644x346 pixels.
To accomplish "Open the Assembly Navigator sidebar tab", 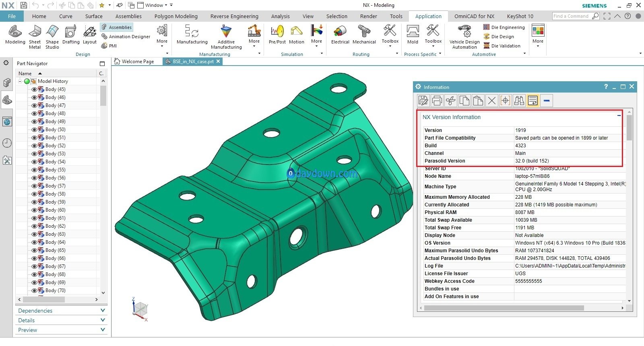I will pos(7,82).
